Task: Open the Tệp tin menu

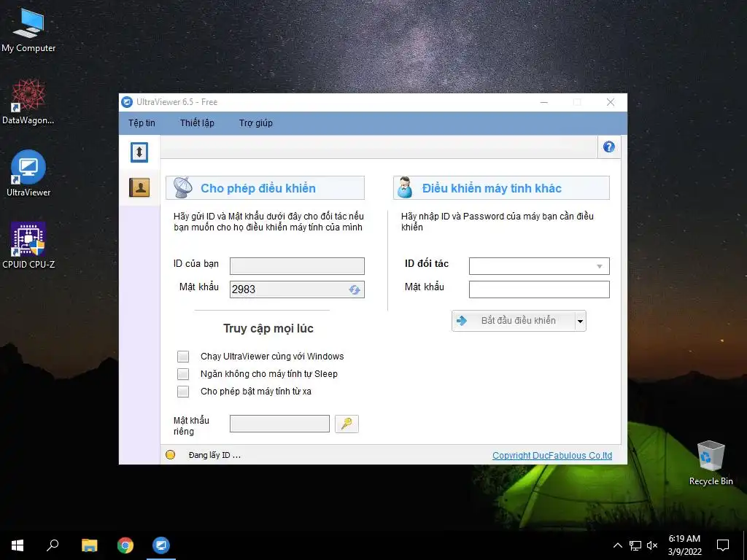Action: point(142,122)
